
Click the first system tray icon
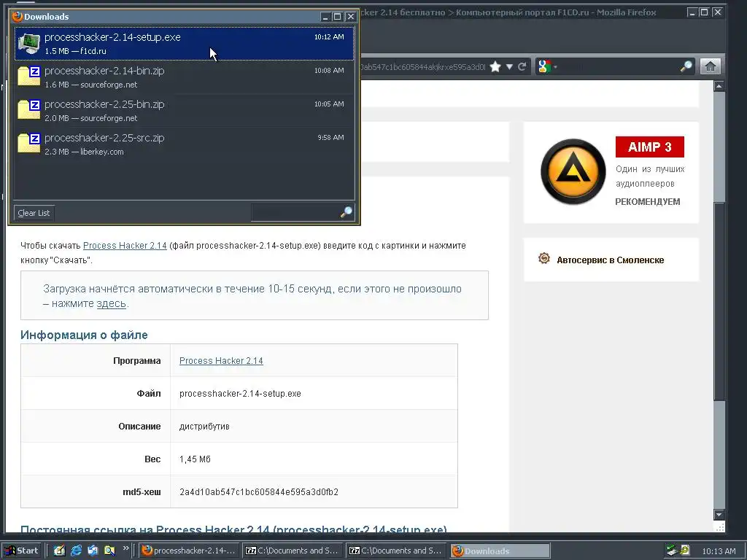(x=672, y=551)
